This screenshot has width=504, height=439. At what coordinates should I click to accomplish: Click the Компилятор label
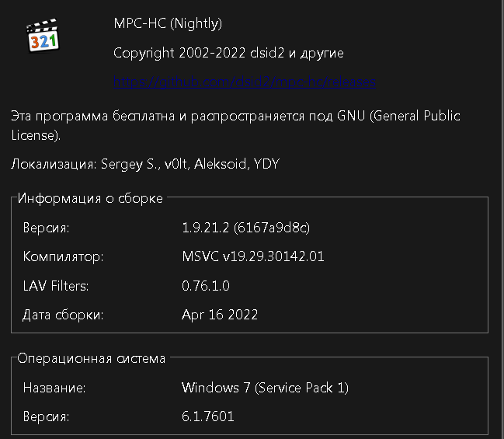point(63,256)
